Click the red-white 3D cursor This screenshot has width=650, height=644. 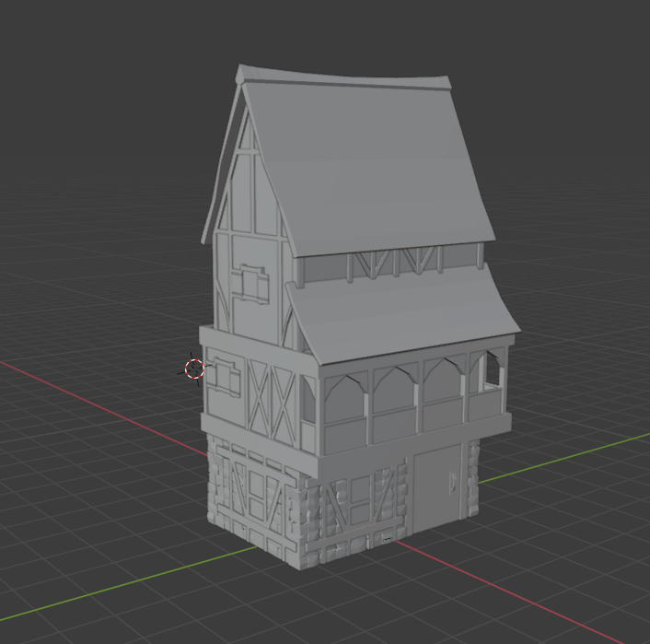[194, 369]
